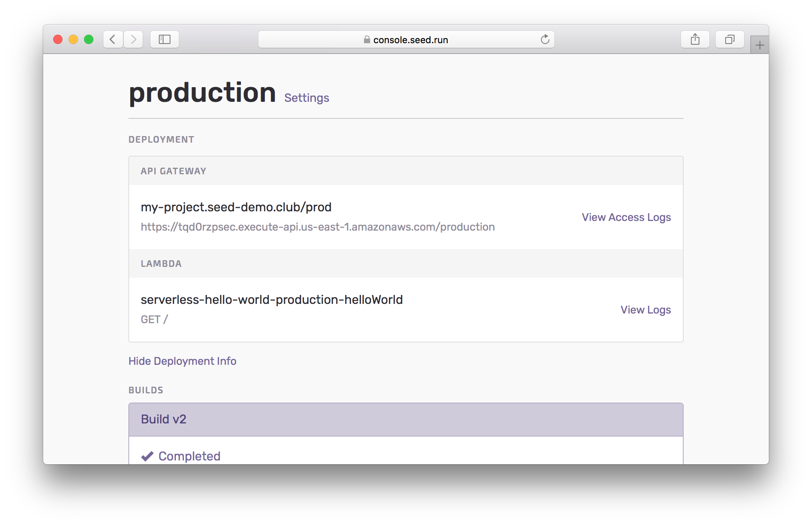Open the Settings page for production
812x526 pixels.
(306, 98)
